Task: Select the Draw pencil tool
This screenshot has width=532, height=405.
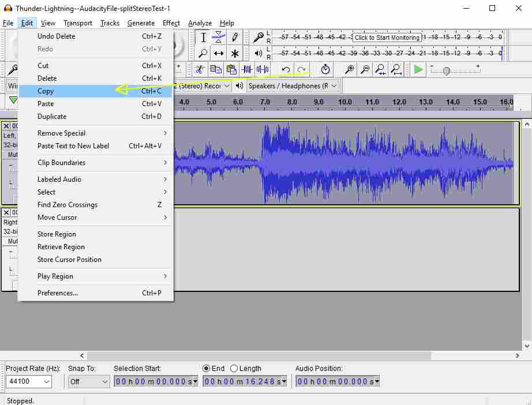Action: pyautogui.click(x=234, y=37)
